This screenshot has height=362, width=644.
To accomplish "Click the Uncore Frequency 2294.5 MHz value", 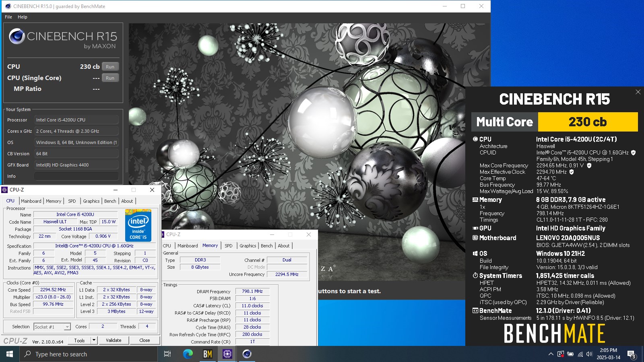I will [x=287, y=274].
